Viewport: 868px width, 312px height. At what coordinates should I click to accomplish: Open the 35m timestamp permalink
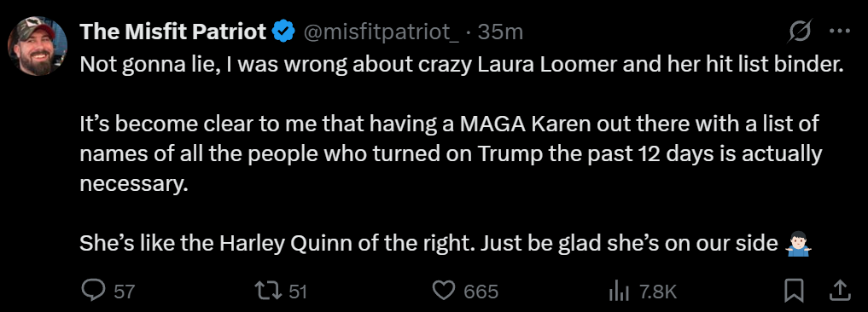point(500,32)
